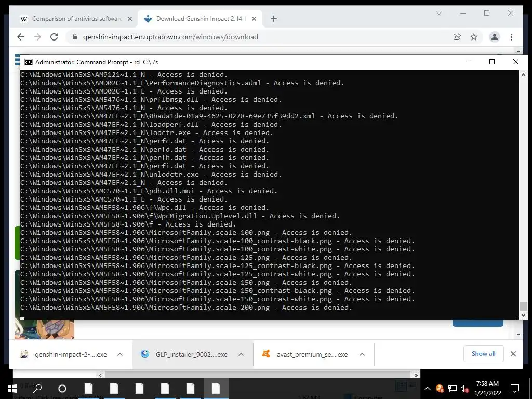Expand options for genshin-impact download
This screenshot has width=532, height=399.
120,354
